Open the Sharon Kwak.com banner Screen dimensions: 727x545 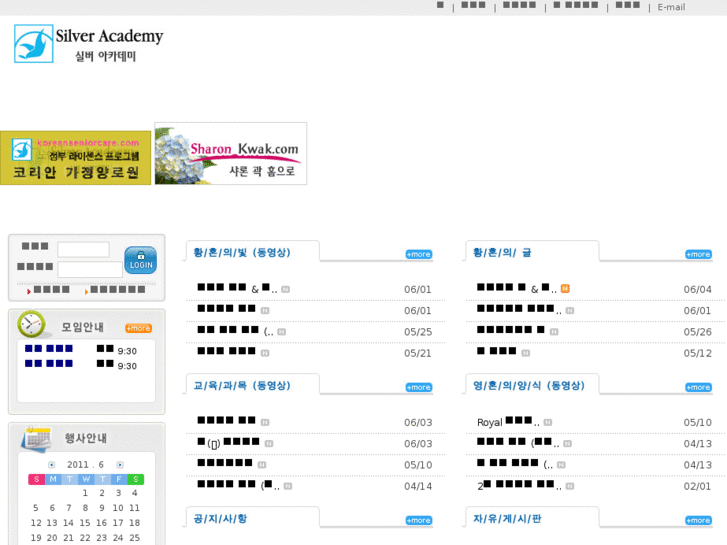pos(230,154)
